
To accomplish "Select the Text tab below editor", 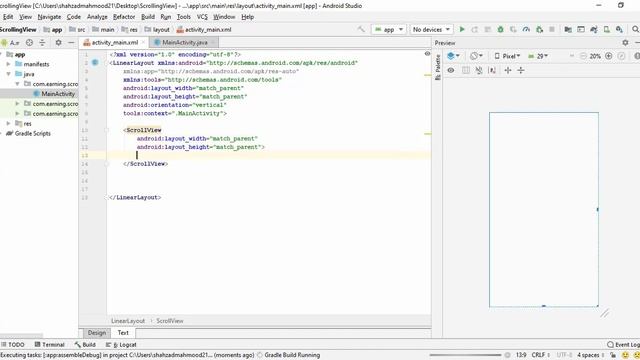I will 123,333.
